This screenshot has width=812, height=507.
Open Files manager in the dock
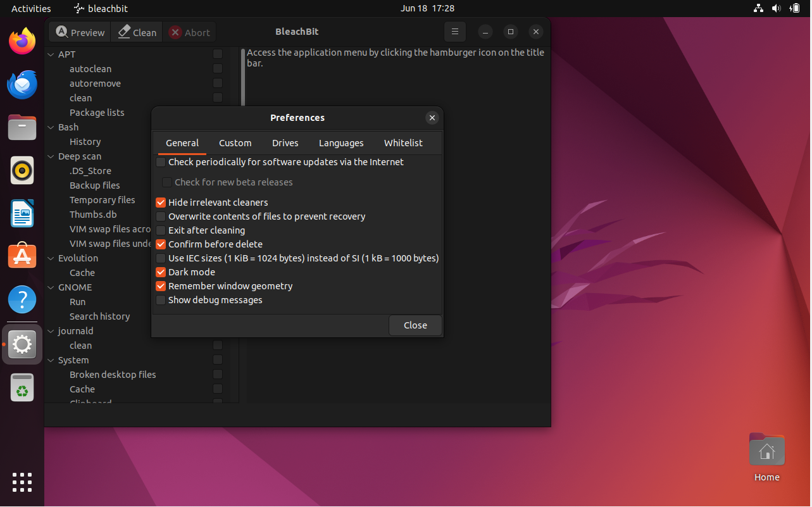[x=22, y=127]
